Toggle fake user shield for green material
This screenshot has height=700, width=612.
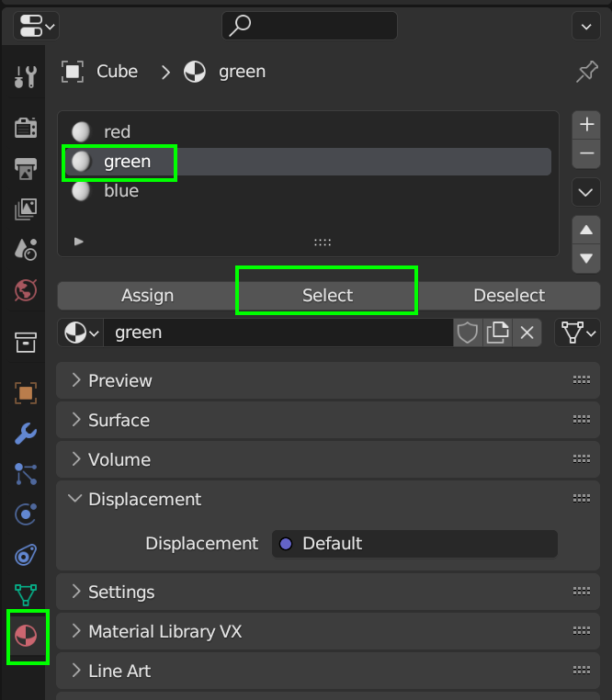pyautogui.click(x=468, y=333)
